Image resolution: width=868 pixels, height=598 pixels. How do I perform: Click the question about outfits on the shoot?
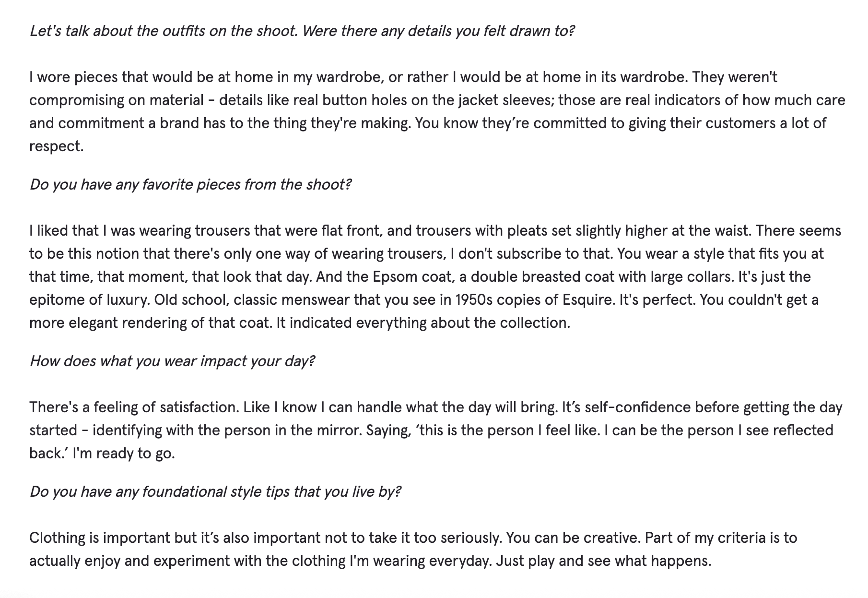click(302, 31)
